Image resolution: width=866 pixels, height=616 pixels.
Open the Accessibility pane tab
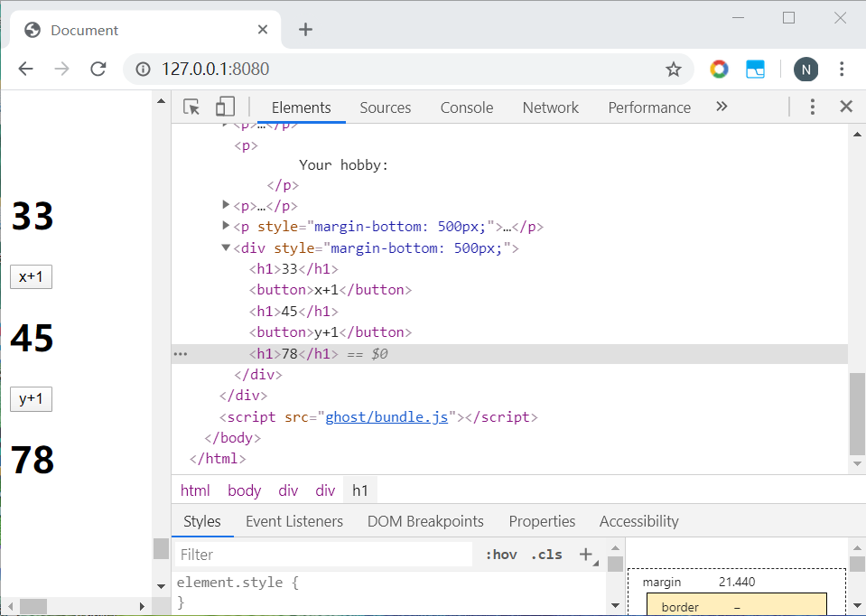coord(639,521)
